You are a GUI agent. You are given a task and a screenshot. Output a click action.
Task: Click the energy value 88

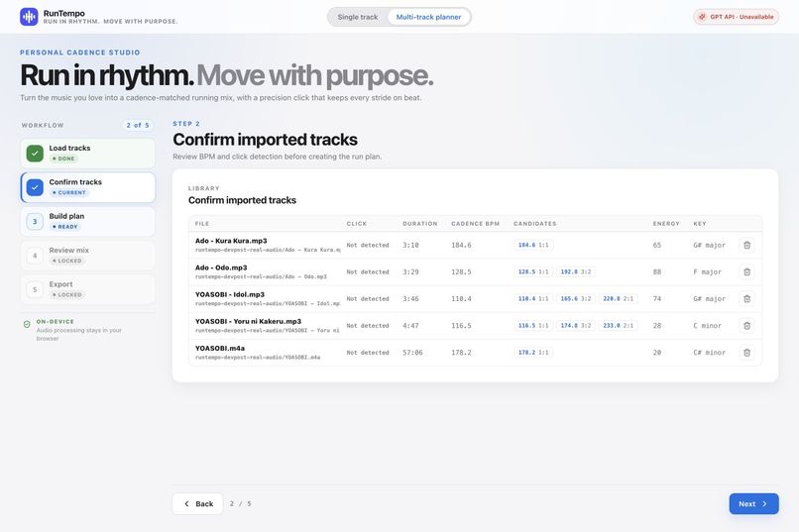tap(657, 271)
